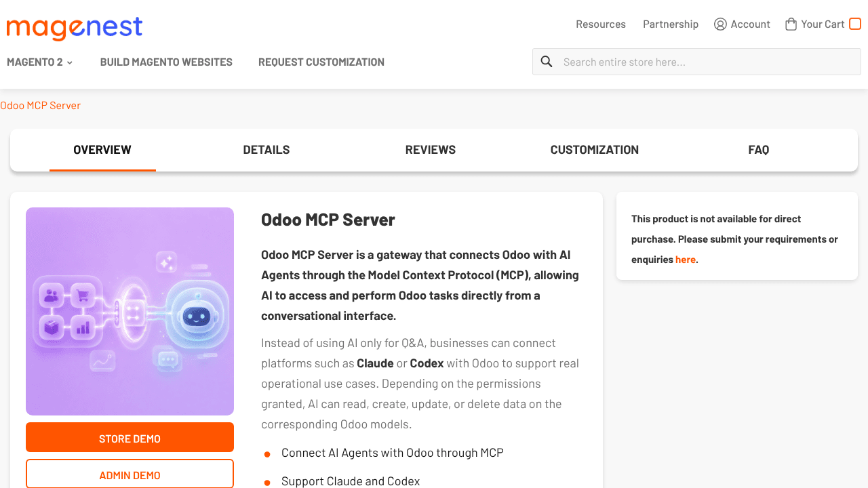868x488 pixels.
Task: Click the search magnifier icon
Action: point(547,62)
